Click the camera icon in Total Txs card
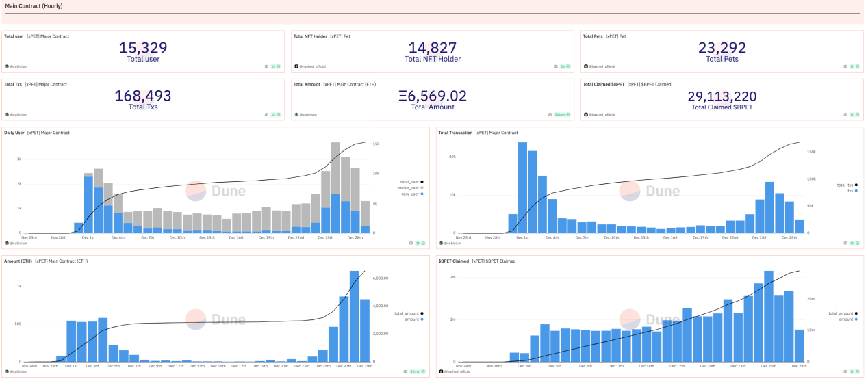This screenshot has height=381, width=868. pos(267,114)
